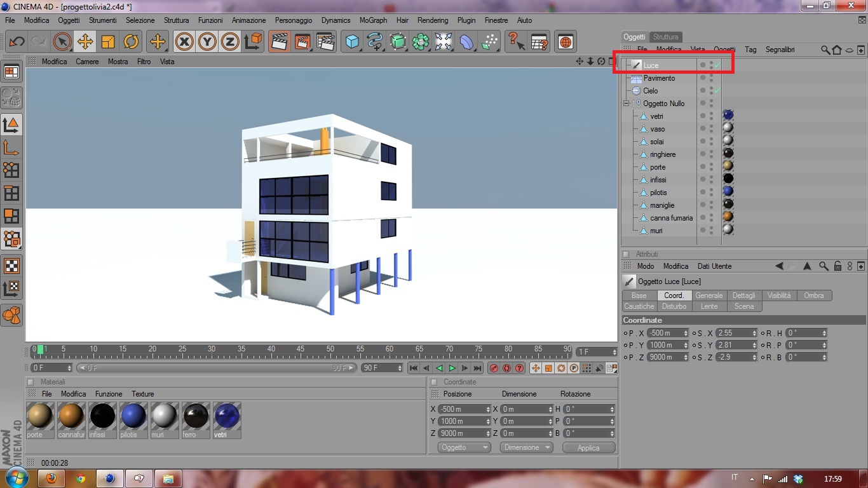Screen dimensions: 868x488
Task: Select the vetri material swatch
Action: coord(227,420)
